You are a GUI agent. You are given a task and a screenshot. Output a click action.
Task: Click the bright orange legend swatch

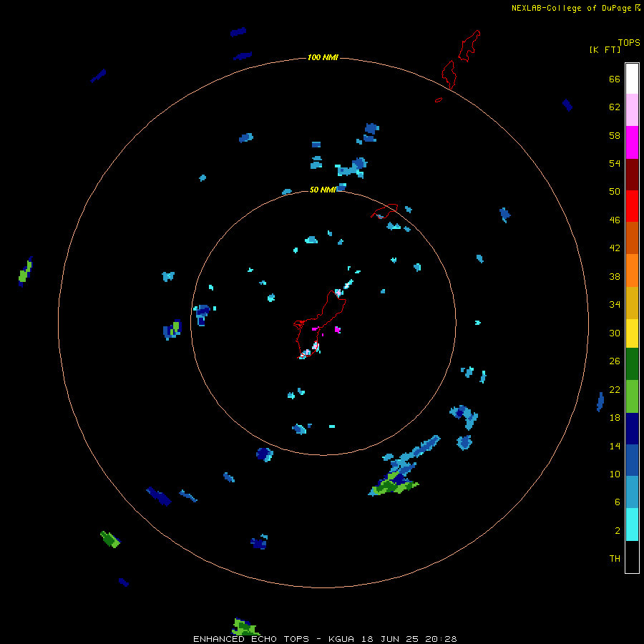[632, 270]
